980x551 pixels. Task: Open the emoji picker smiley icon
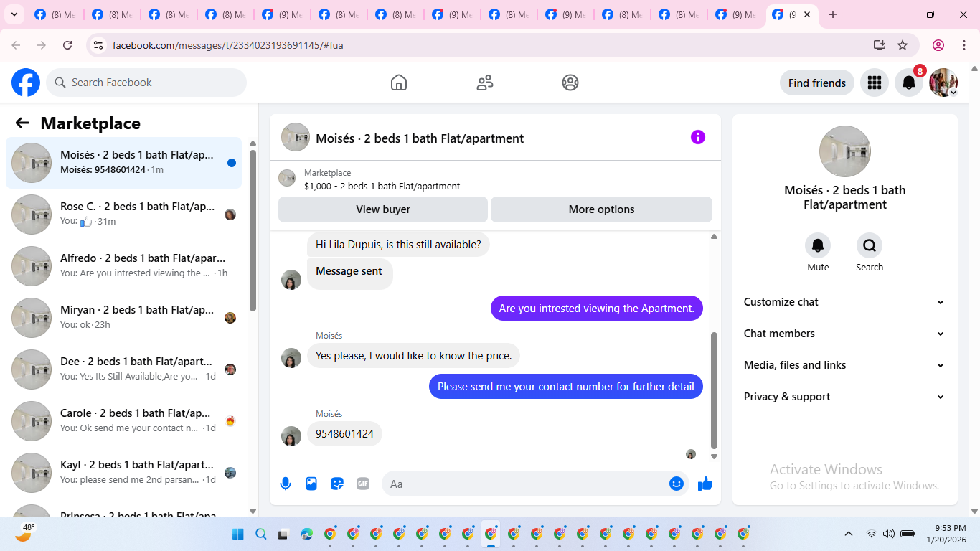point(676,484)
